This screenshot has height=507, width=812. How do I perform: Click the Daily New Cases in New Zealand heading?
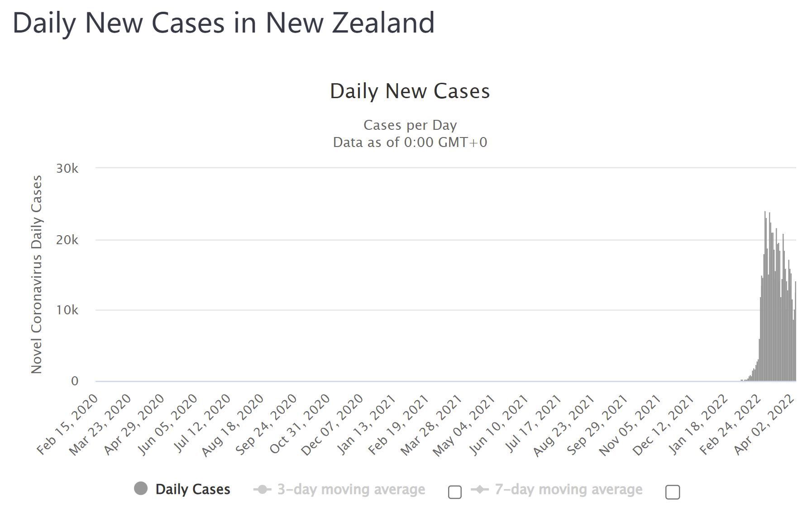click(x=224, y=23)
